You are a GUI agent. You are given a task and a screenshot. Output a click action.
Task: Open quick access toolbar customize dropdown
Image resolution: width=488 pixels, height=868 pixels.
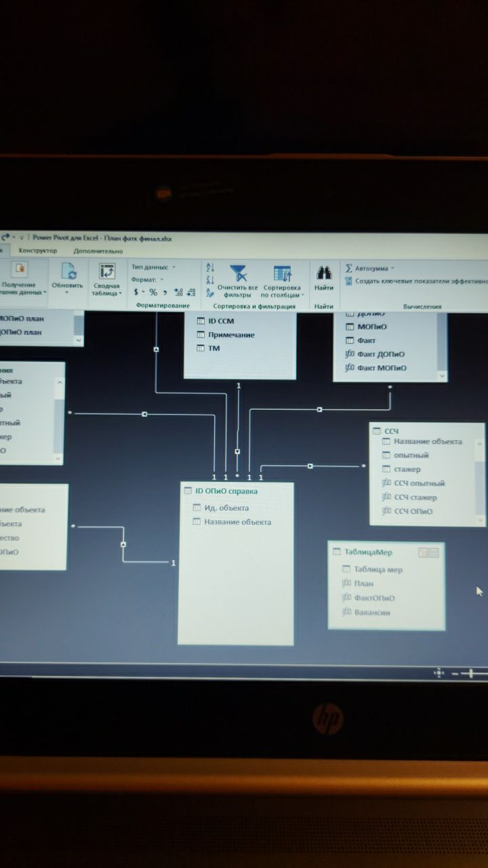click(x=22, y=238)
